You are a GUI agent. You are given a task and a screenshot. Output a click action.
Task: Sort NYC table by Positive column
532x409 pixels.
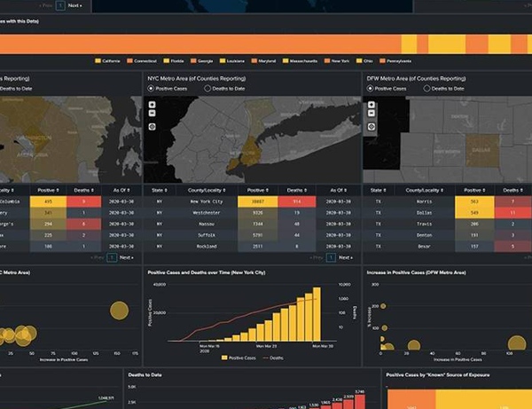pyautogui.click(x=257, y=190)
